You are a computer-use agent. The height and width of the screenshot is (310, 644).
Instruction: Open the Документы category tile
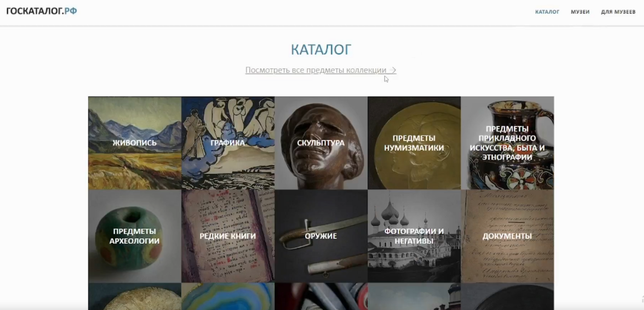click(x=507, y=236)
